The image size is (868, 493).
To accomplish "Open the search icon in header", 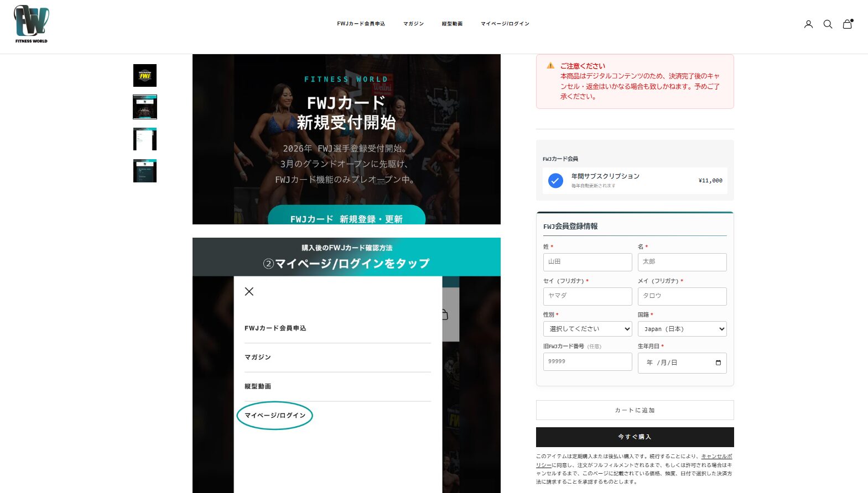I will click(x=828, y=24).
